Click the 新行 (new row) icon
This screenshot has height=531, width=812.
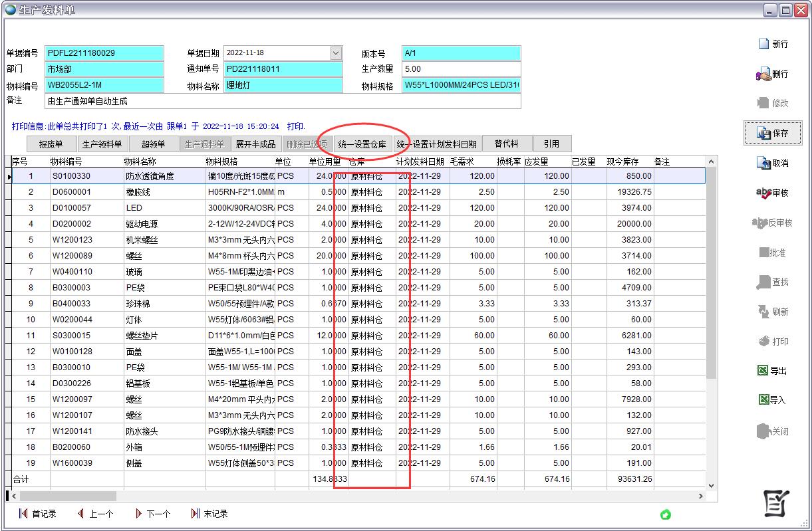(764, 44)
